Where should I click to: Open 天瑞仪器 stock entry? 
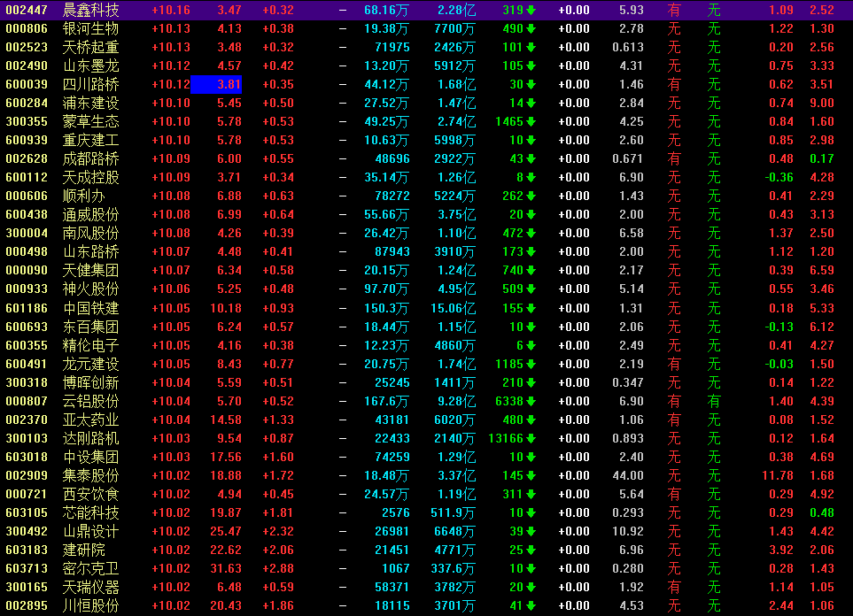(x=90, y=587)
